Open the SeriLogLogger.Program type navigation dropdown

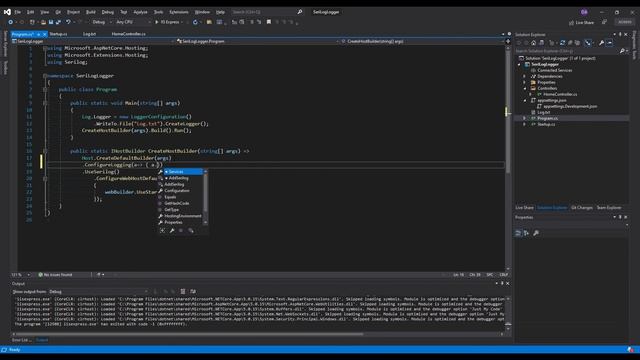pyautogui.click(x=258, y=41)
